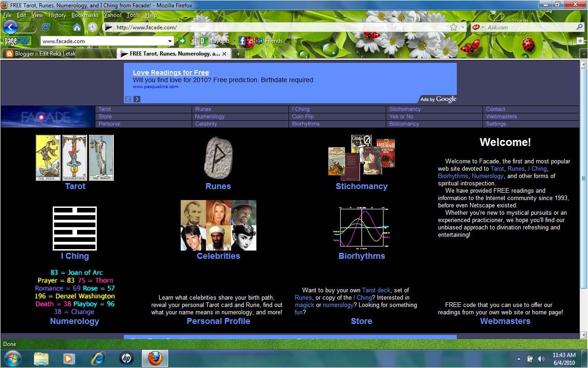Open the HP application on the taskbar
This screenshot has width=588, height=368.
coord(127,358)
